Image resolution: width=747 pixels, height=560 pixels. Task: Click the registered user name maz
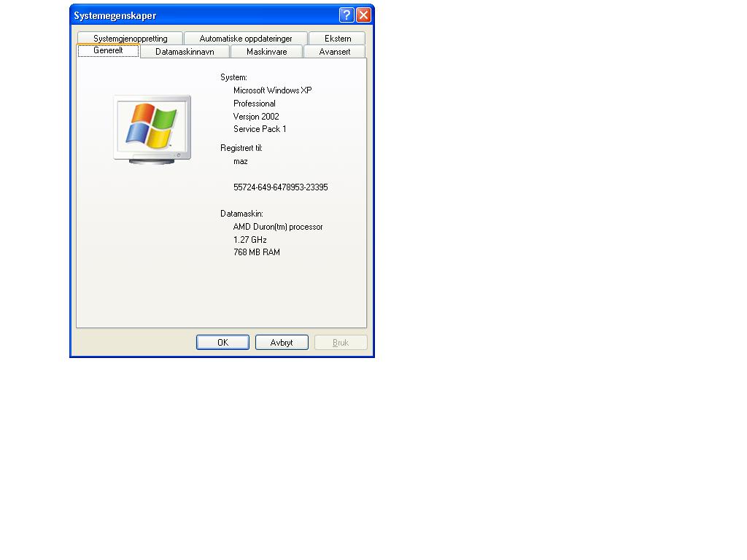[x=240, y=161]
